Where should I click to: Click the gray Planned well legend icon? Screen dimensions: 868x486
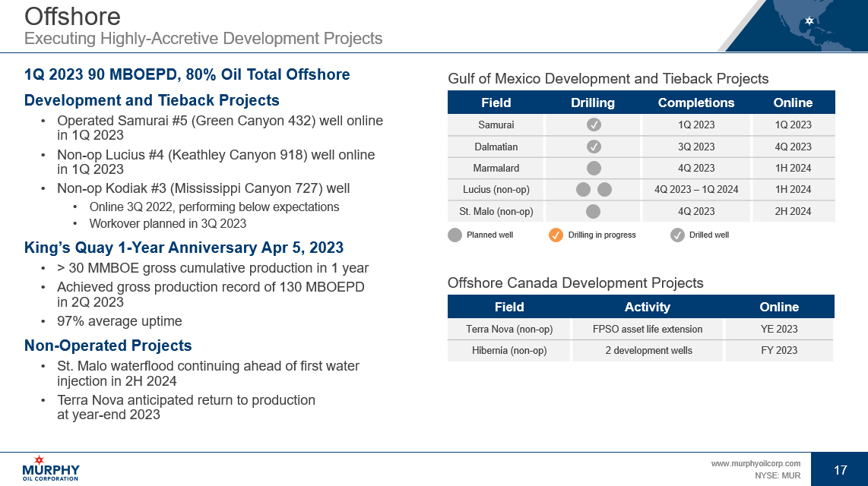[455, 235]
